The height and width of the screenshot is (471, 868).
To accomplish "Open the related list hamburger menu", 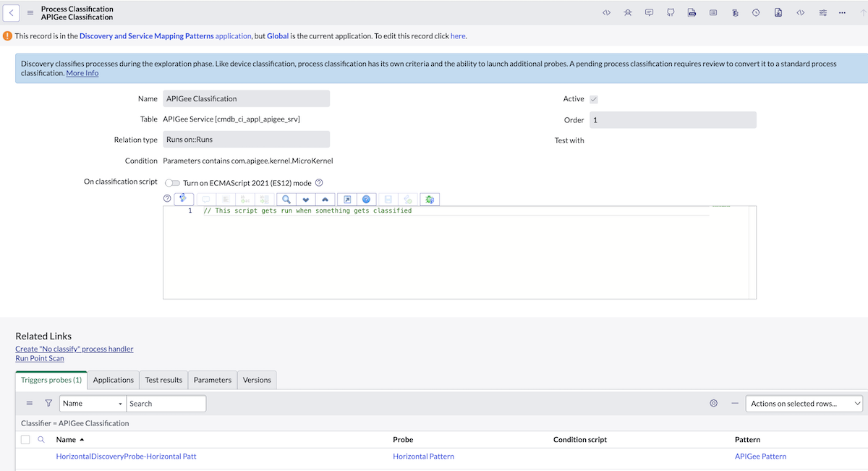I will coord(30,403).
